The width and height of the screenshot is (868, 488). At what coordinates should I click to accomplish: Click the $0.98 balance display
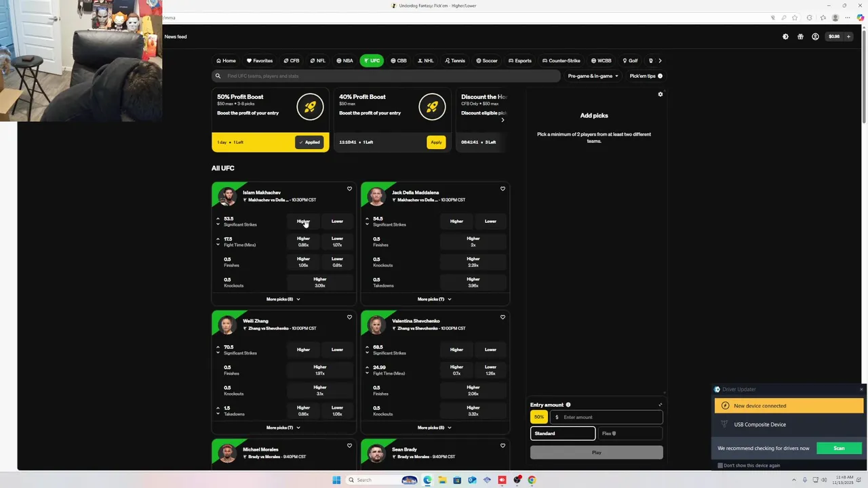834,37
